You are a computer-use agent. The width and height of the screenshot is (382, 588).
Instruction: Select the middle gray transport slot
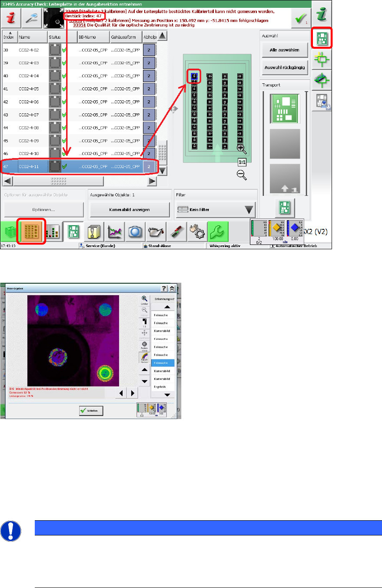tap(285, 144)
